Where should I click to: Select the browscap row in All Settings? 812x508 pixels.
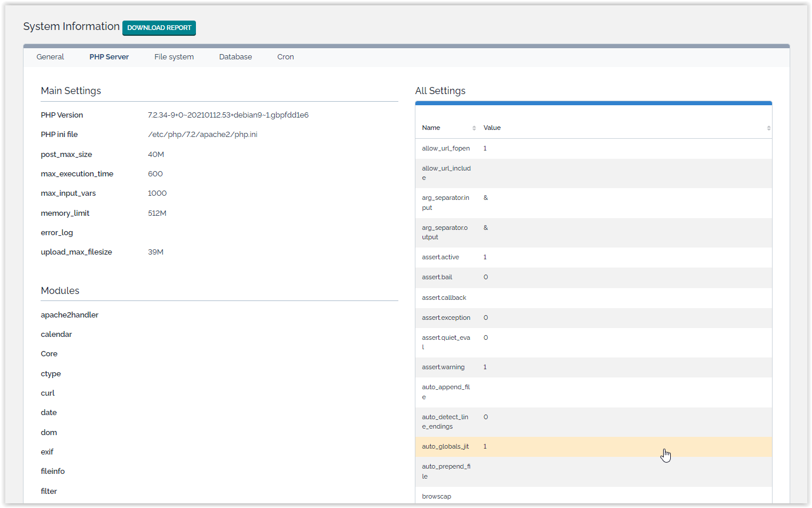[x=593, y=496]
